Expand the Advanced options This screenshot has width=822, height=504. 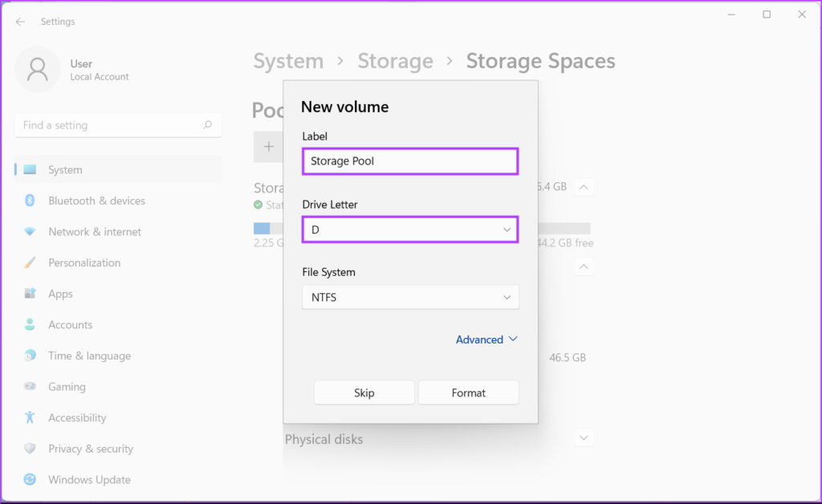pos(486,339)
